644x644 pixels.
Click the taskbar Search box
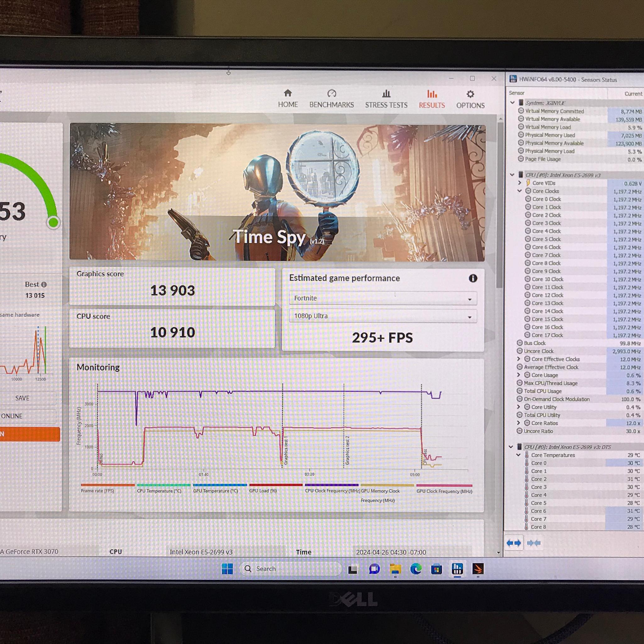coord(291,569)
